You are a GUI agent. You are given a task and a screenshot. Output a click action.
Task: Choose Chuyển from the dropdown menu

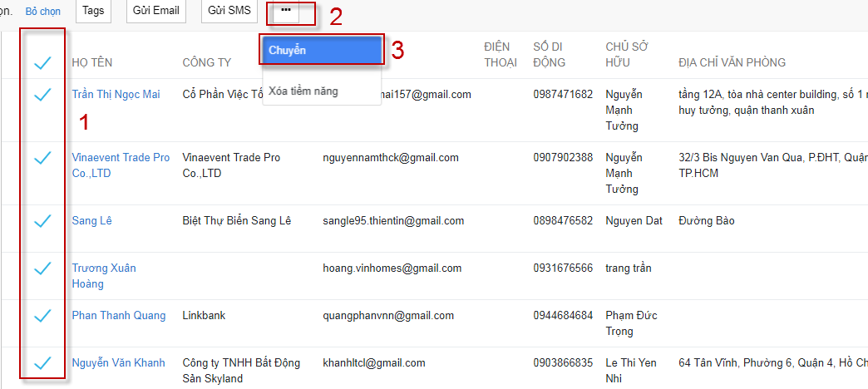322,51
